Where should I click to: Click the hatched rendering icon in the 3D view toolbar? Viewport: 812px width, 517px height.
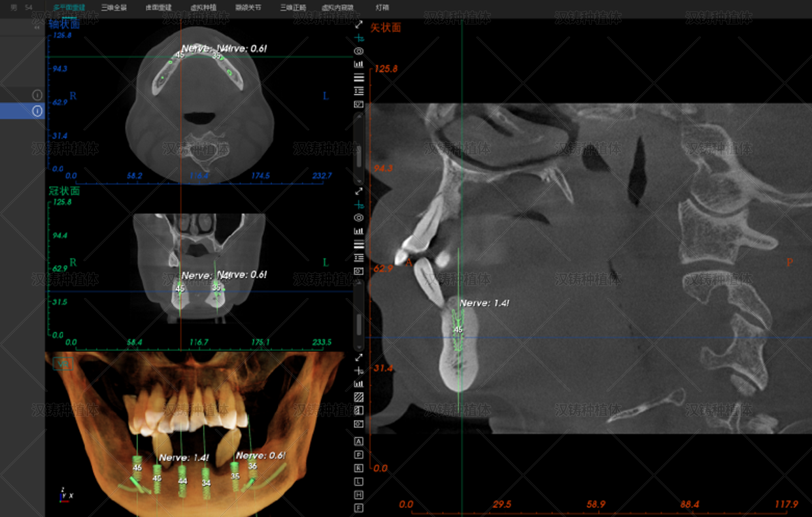click(358, 397)
